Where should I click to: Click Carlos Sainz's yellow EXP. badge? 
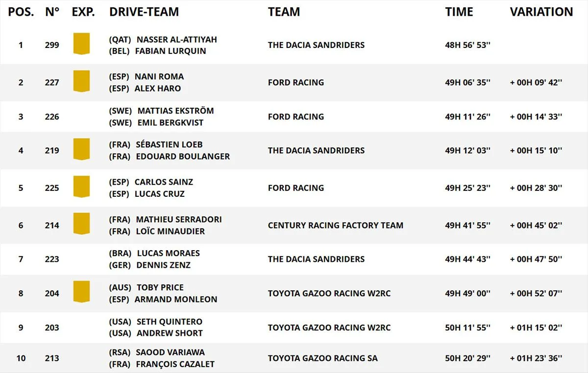pos(81,186)
